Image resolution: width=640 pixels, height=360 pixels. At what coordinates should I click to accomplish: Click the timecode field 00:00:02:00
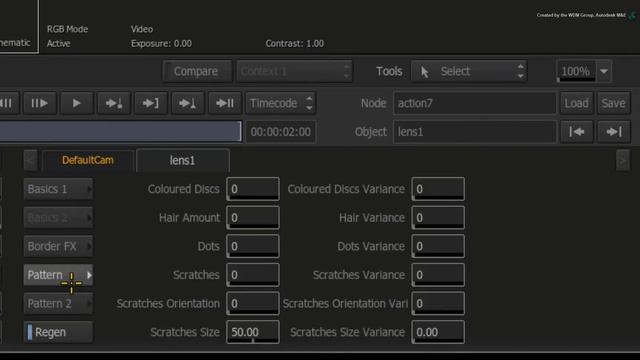[280, 132]
